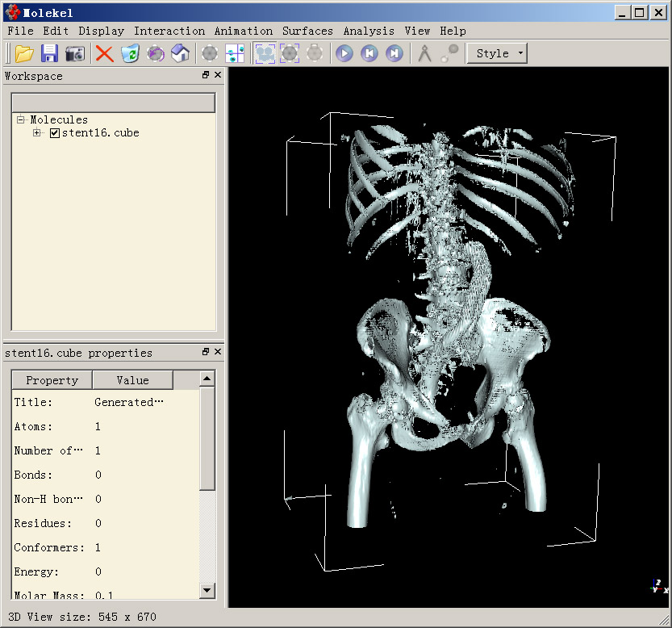Select the Molecules root label
This screenshot has height=628, width=672.
pyautogui.click(x=59, y=119)
